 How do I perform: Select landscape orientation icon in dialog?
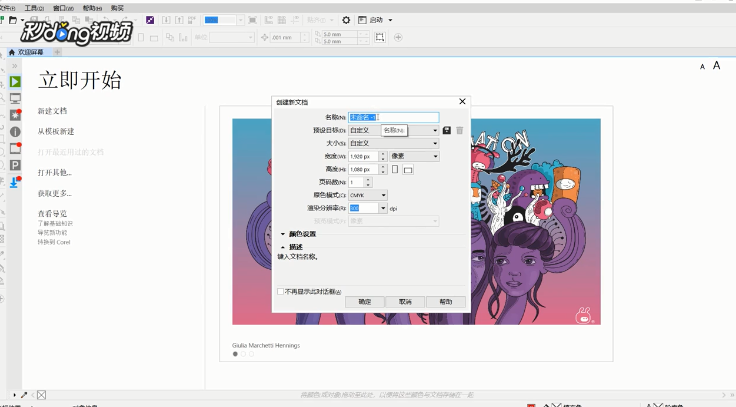408,169
